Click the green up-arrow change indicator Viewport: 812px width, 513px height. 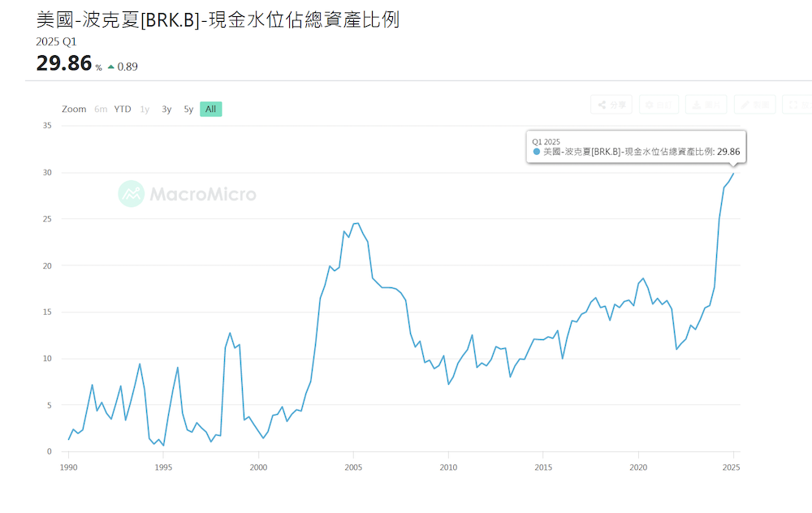110,67
